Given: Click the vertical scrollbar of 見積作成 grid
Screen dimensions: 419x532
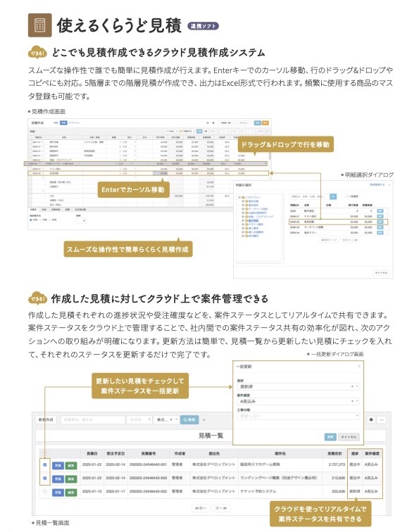Looking at the screenshot, I should tap(270, 155).
